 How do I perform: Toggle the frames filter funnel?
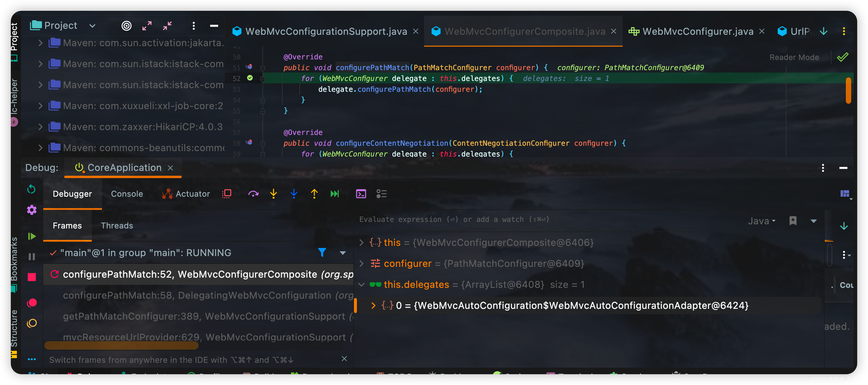pos(322,252)
